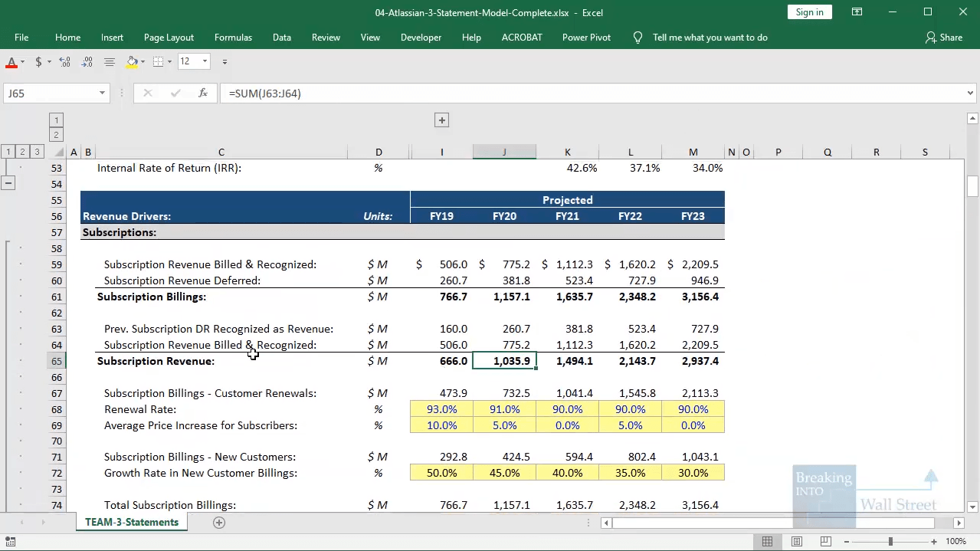The image size is (980, 551).
Task: Open the Formulas ribbon tab
Action: point(233,38)
